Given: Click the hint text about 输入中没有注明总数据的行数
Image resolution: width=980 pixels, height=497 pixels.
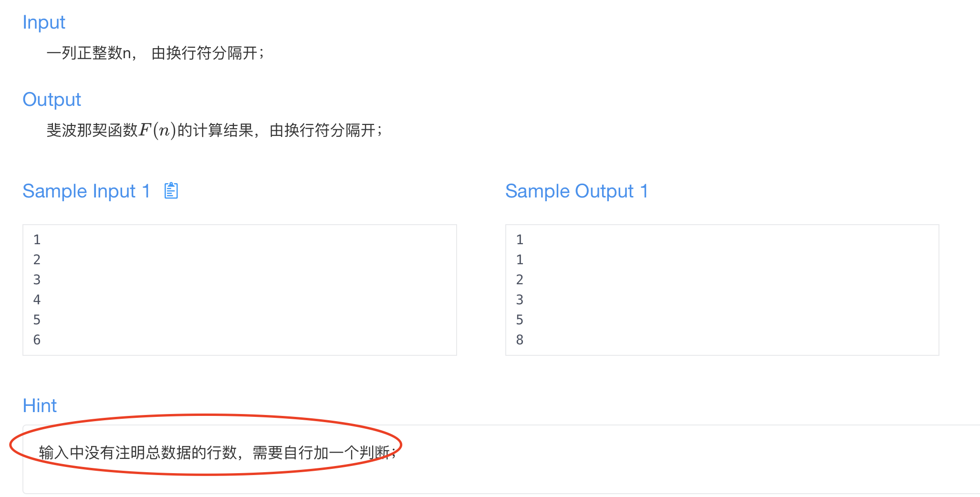Looking at the screenshot, I should (217, 452).
